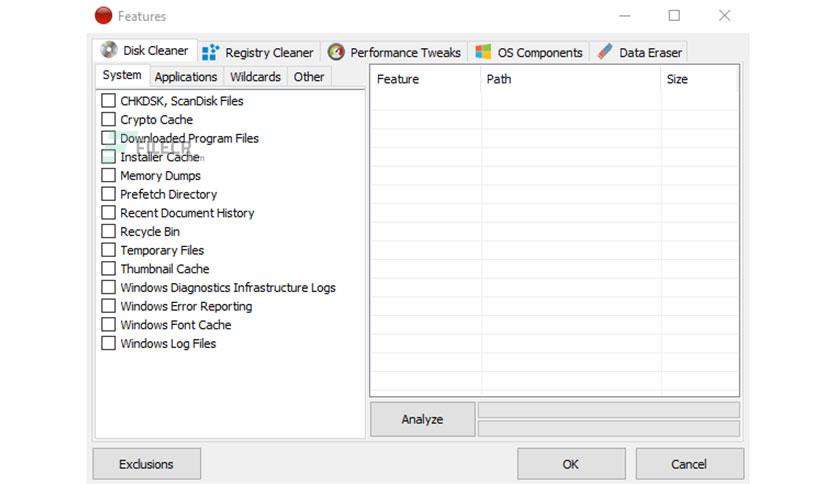
Task: Click the Cancel button
Action: (x=689, y=464)
